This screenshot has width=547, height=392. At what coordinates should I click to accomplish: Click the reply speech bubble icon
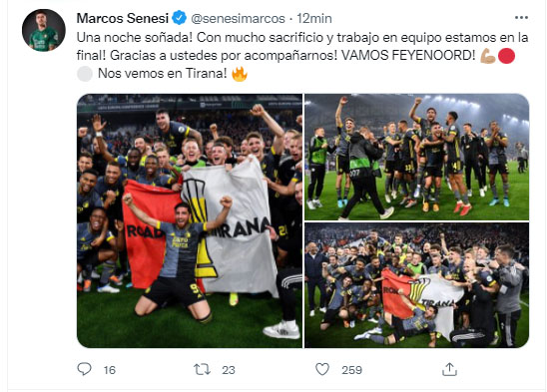click(84, 369)
